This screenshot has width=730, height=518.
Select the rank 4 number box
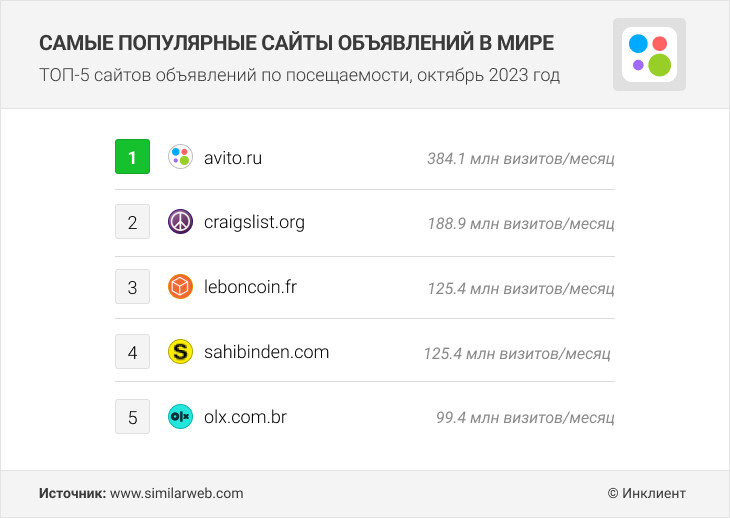tap(132, 352)
